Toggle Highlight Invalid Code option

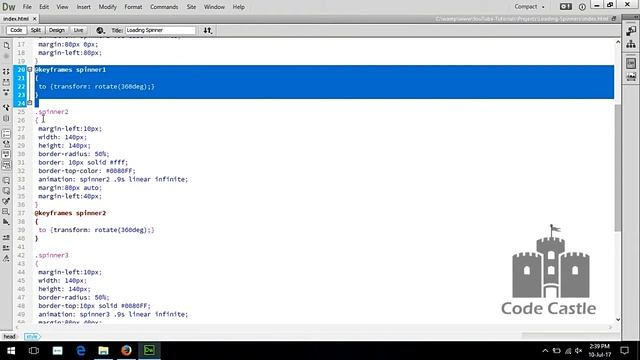(x=6, y=144)
